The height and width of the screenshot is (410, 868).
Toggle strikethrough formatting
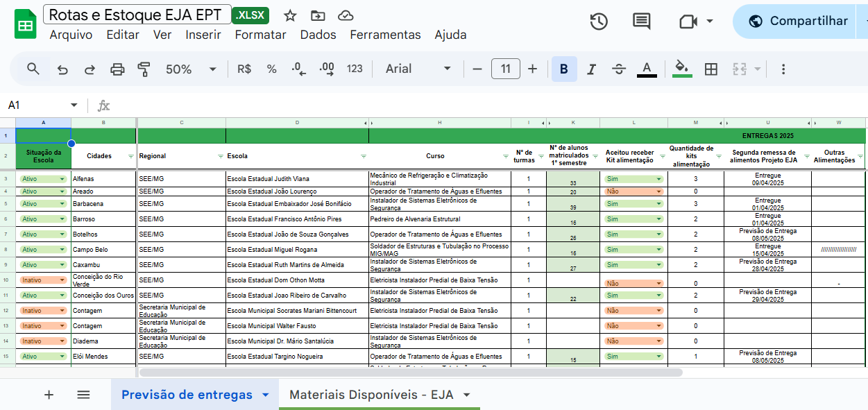point(619,69)
